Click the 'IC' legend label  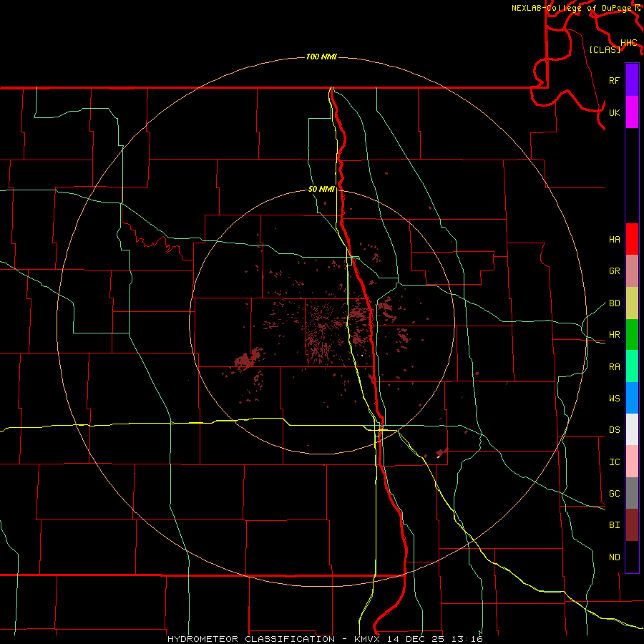tap(614, 462)
